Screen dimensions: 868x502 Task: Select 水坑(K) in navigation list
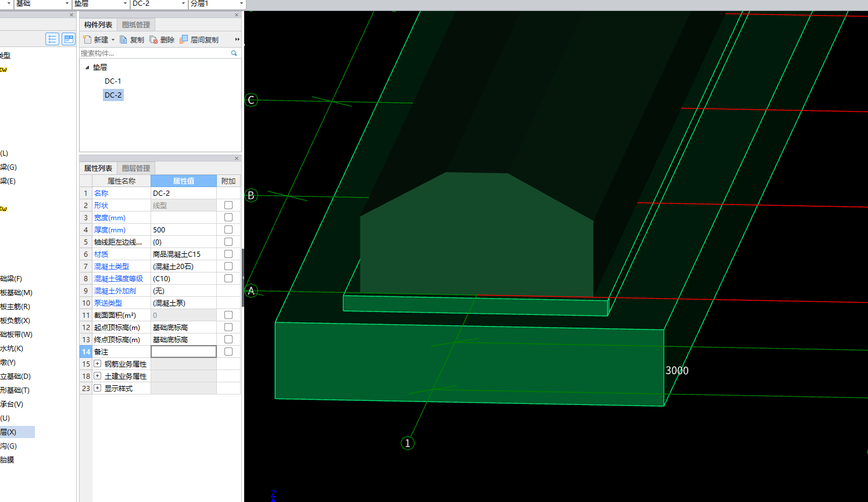click(12, 349)
